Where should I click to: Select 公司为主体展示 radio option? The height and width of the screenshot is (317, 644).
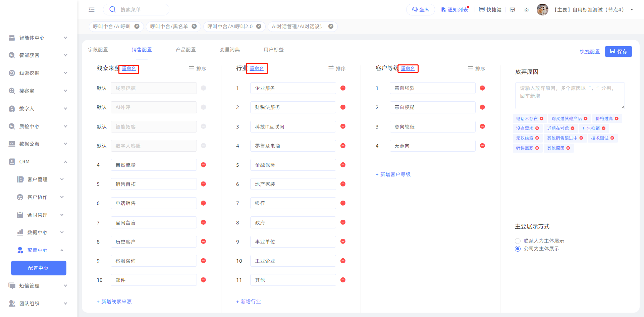pyautogui.click(x=518, y=249)
